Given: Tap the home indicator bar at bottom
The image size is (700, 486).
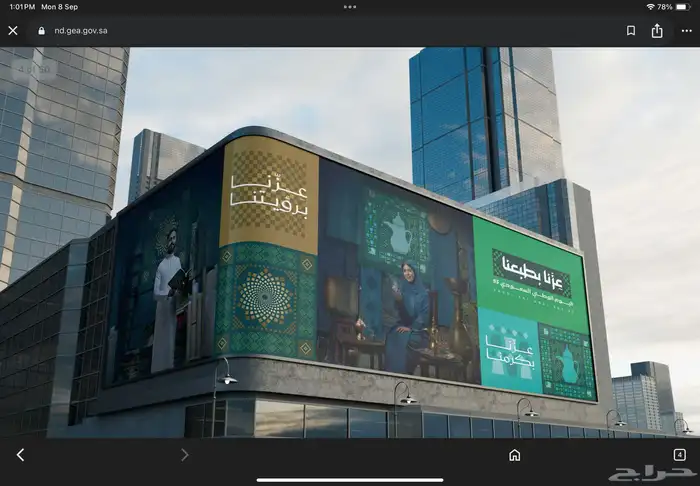Looking at the screenshot, I should pos(350,479).
